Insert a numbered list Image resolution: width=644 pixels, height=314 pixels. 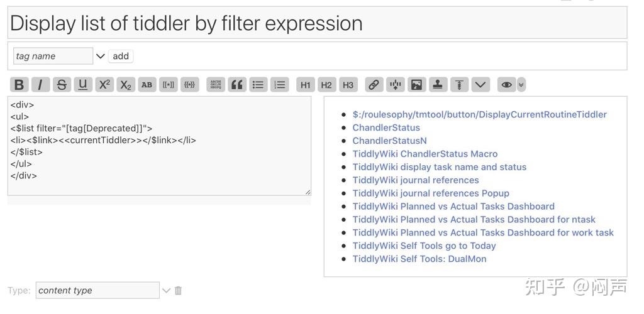(x=279, y=85)
